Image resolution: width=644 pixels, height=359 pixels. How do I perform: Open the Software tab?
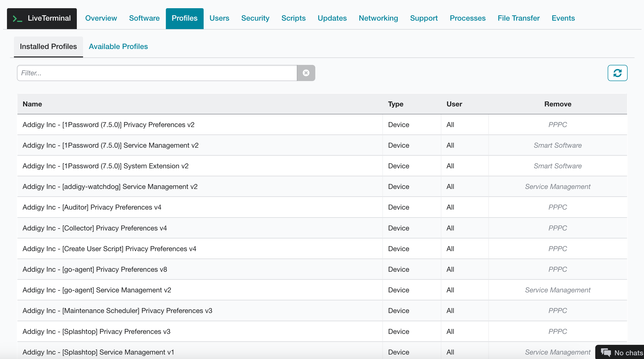click(x=144, y=18)
